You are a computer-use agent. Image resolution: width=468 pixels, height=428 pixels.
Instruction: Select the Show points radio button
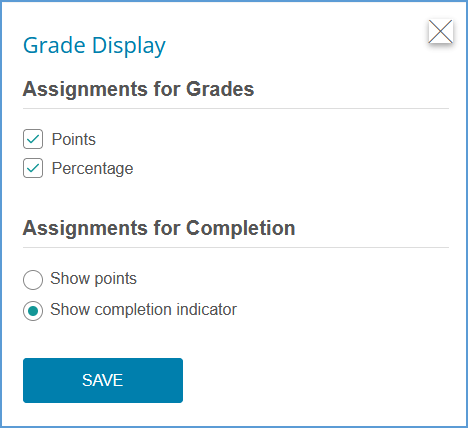[33, 280]
